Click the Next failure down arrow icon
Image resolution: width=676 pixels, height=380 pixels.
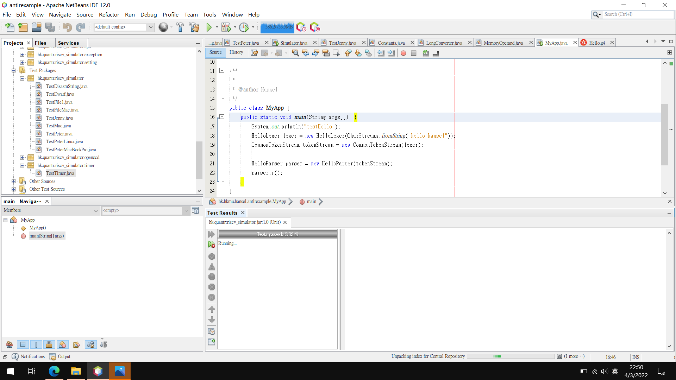pos(211,320)
